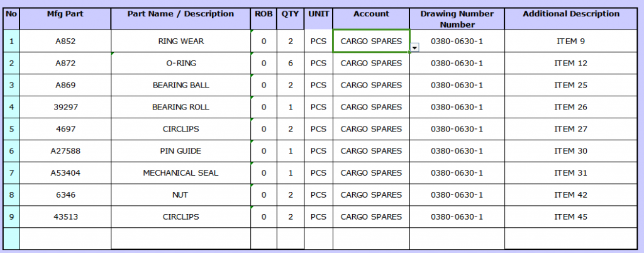Select the ITEM 27 additional description cell
644x253 pixels.
[x=570, y=129]
